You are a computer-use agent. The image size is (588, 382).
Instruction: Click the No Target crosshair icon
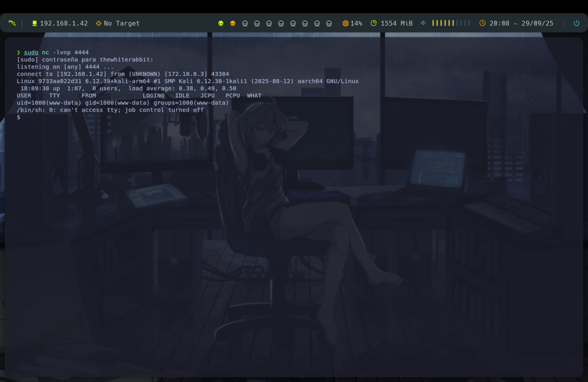pyautogui.click(x=98, y=23)
